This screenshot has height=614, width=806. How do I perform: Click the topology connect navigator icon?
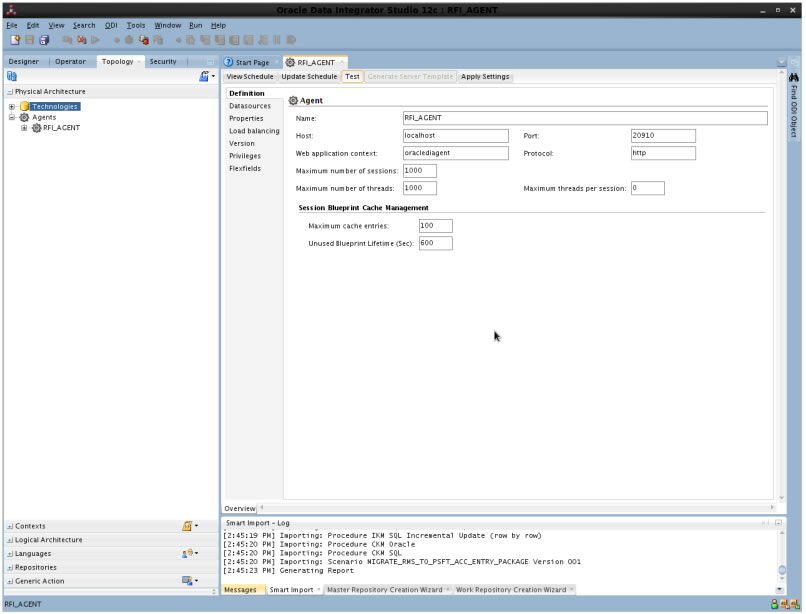point(206,76)
